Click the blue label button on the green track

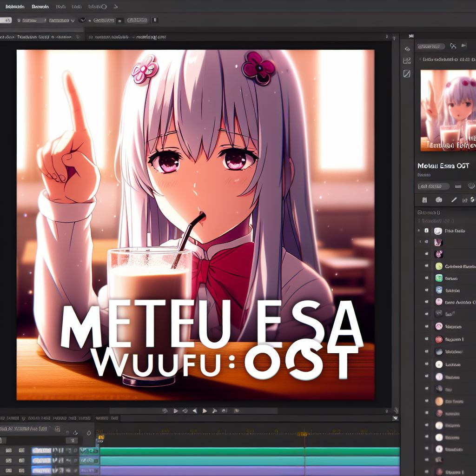click(41, 451)
